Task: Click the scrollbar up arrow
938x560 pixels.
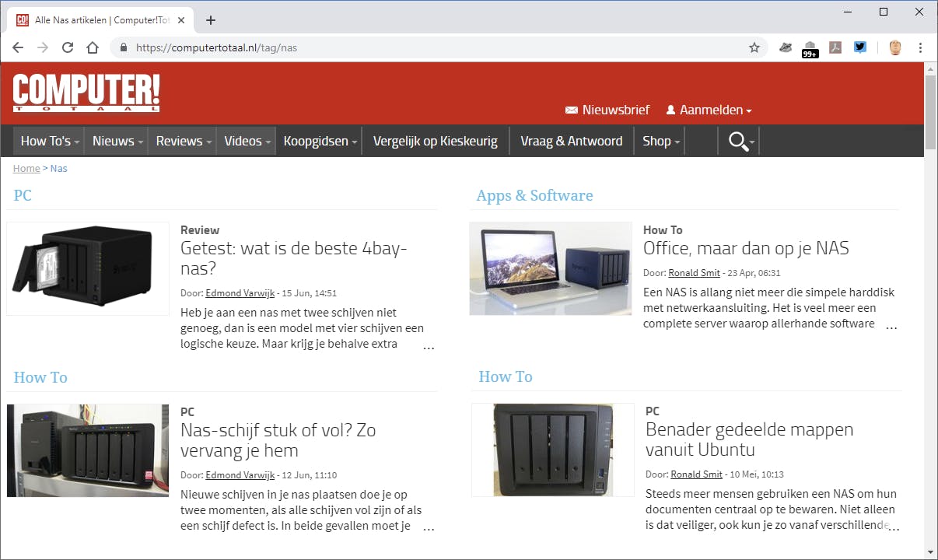Action: click(x=930, y=68)
